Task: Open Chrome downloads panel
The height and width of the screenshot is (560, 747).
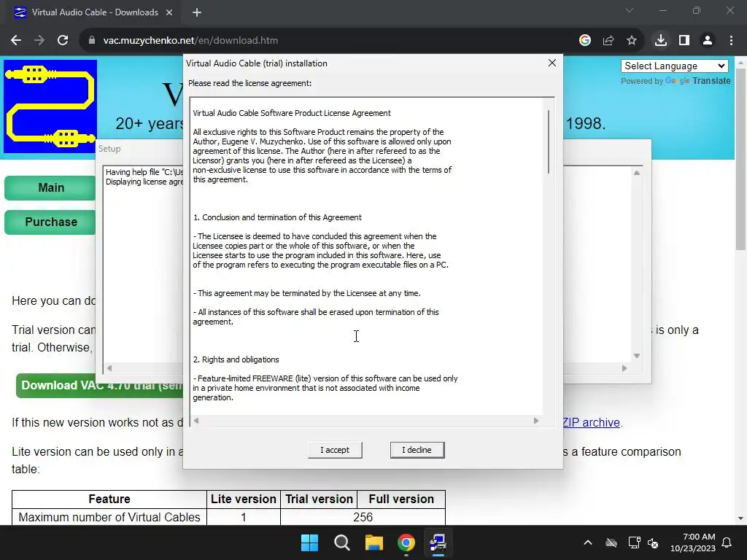Action: (x=661, y=41)
